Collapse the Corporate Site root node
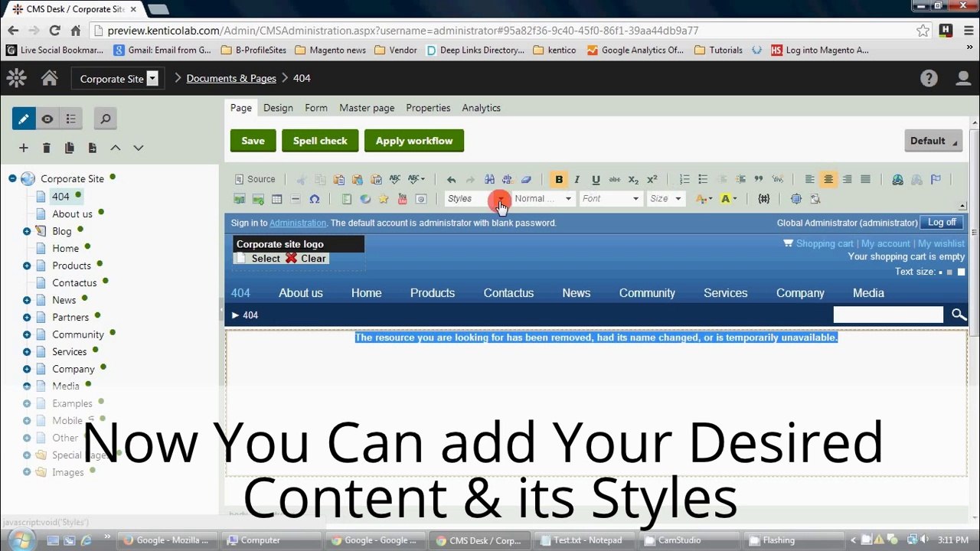Viewport: 980px width, 551px height. click(12, 178)
